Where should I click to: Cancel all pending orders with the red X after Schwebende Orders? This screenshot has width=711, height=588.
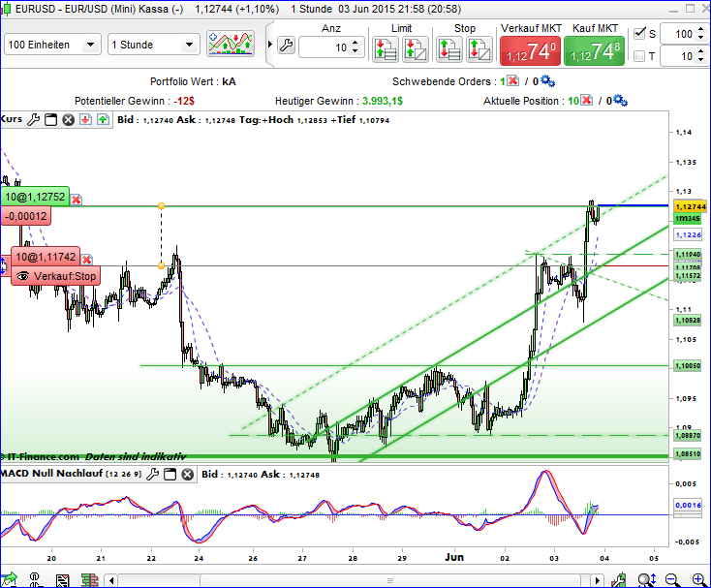pyautogui.click(x=512, y=81)
